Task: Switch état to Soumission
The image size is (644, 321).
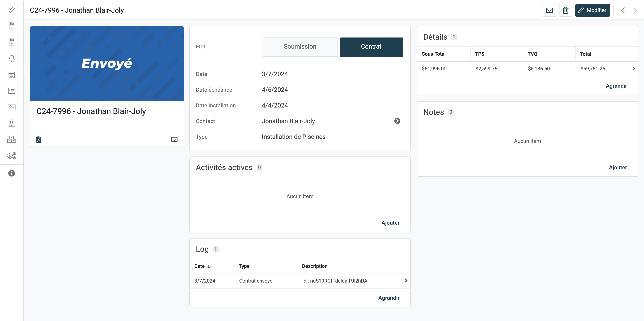Action: coord(300,47)
